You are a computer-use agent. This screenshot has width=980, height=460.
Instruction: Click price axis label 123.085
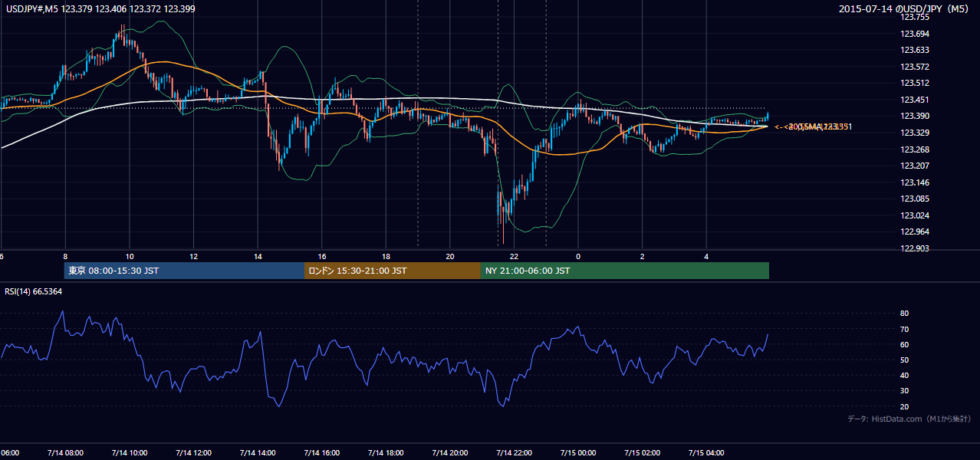[x=914, y=199]
